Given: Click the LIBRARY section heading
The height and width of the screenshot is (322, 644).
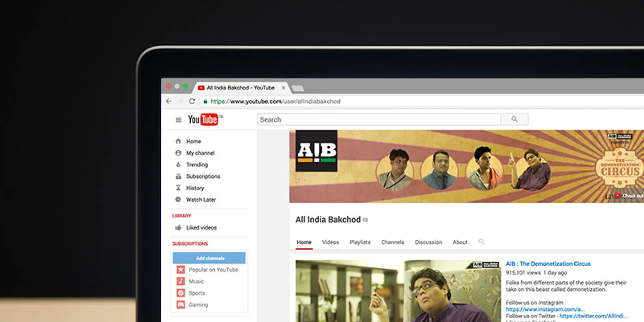Looking at the screenshot, I should (181, 216).
